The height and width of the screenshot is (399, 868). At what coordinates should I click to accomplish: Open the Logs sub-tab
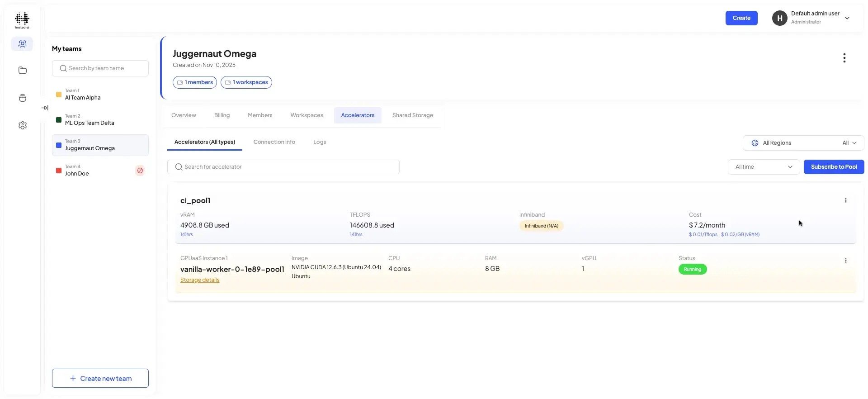point(320,142)
